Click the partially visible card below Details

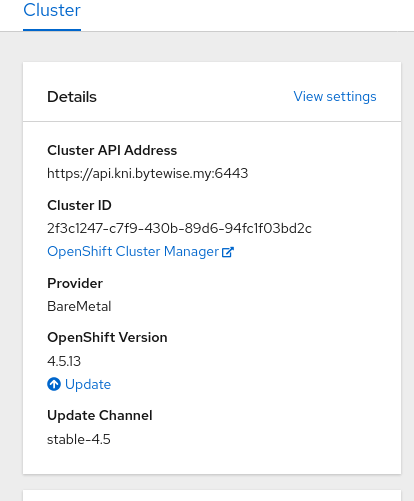point(212,495)
